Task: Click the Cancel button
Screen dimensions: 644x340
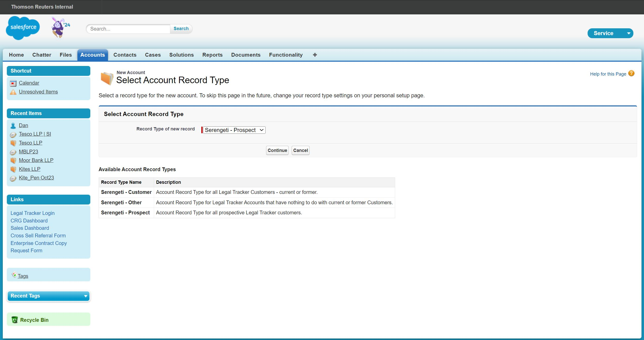Action: tap(300, 150)
